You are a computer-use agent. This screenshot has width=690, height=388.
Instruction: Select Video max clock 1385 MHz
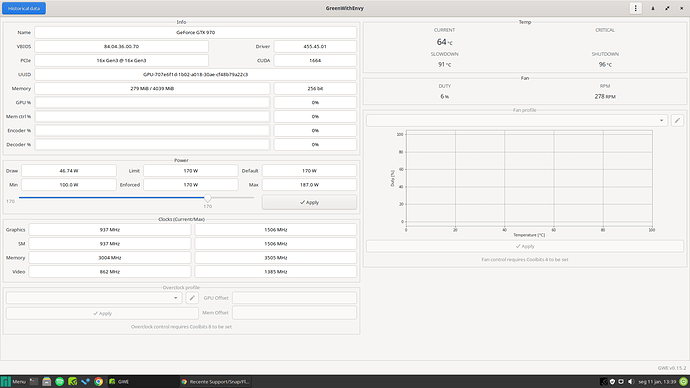(x=276, y=272)
